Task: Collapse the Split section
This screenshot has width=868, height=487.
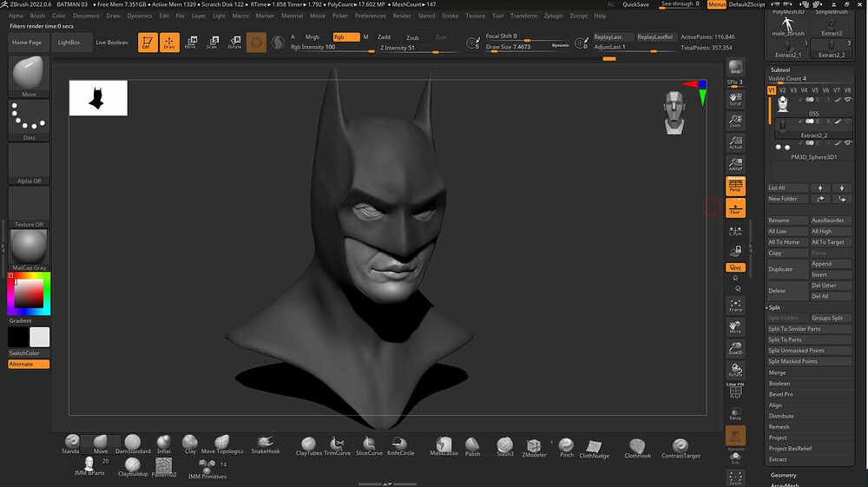Action: (774, 307)
